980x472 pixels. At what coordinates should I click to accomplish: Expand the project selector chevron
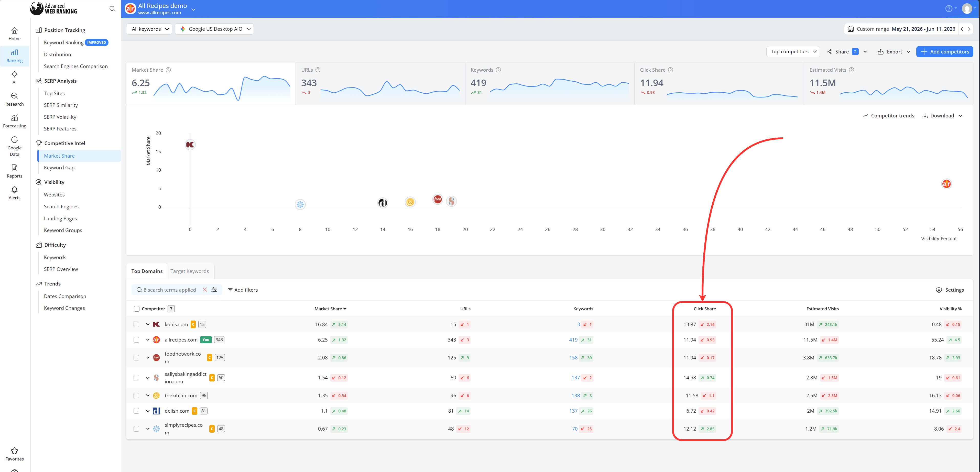tap(193, 9)
